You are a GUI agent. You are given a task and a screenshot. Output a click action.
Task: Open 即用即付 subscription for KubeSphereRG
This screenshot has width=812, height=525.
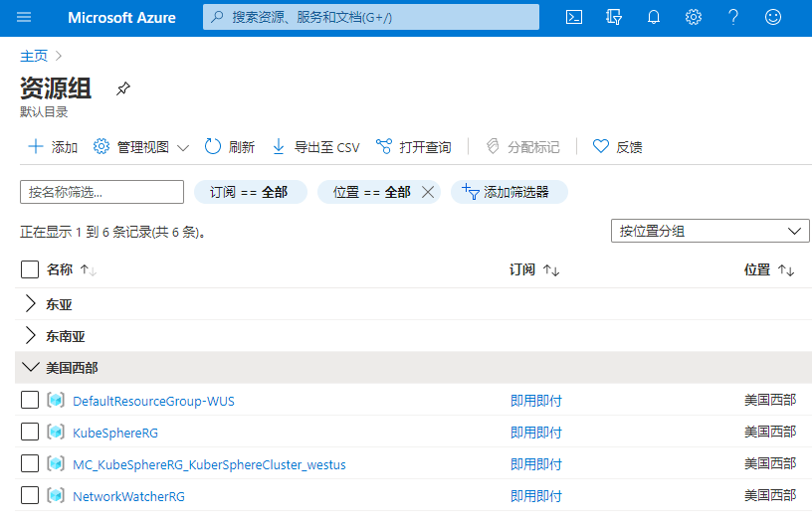coord(536,432)
